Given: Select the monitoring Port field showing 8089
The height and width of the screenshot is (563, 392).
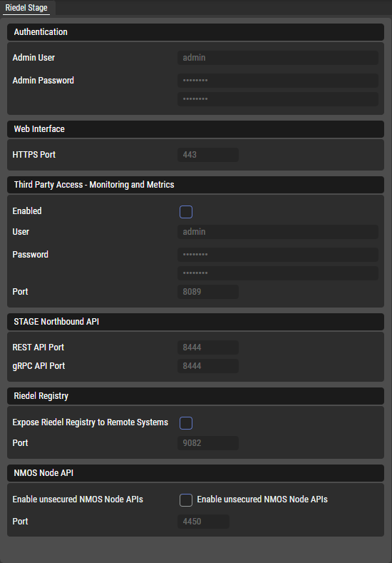Looking at the screenshot, I should pos(208,292).
